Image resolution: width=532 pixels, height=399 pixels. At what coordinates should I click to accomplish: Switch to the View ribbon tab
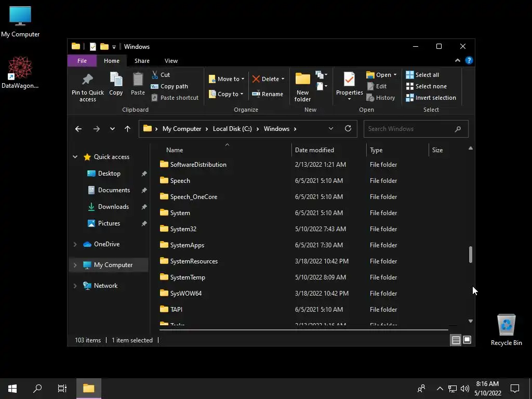pyautogui.click(x=171, y=61)
